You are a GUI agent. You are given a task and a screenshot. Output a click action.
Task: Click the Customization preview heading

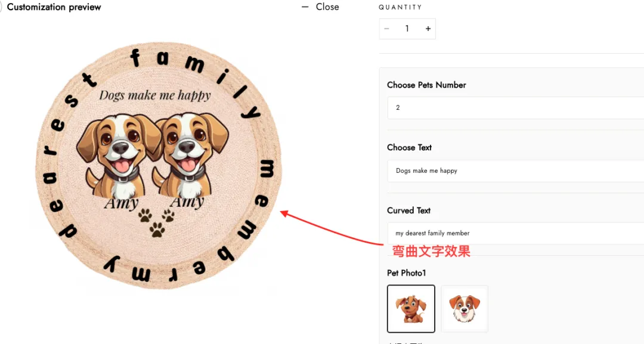[x=54, y=7]
